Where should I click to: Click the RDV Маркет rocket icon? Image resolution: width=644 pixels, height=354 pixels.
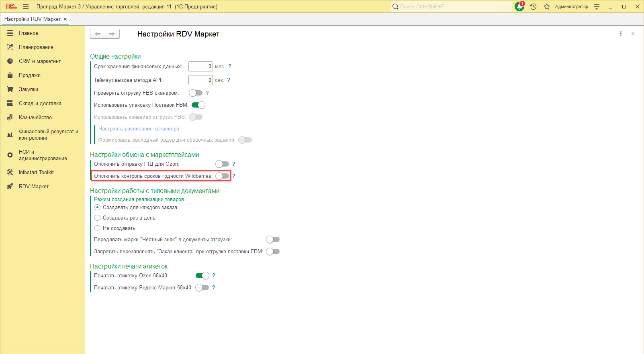10,186
